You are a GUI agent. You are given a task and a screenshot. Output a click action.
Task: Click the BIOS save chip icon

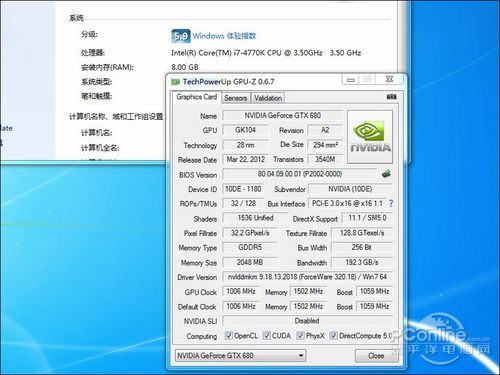pos(386,173)
